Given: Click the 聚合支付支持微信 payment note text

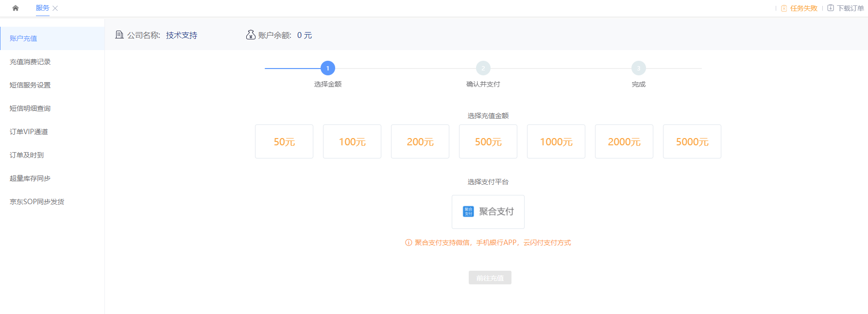Looking at the screenshot, I should tap(493, 243).
